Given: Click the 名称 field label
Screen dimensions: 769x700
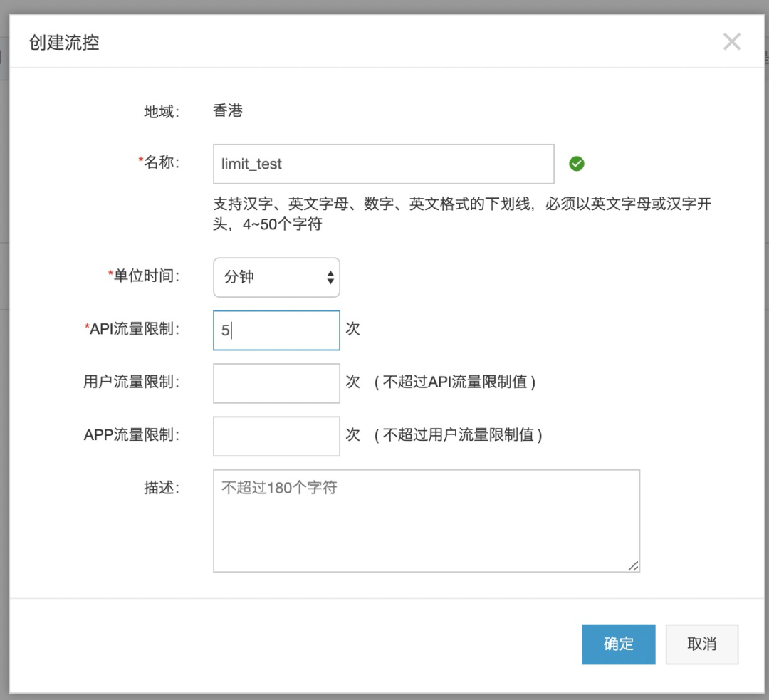Looking at the screenshot, I should coord(158,162).
